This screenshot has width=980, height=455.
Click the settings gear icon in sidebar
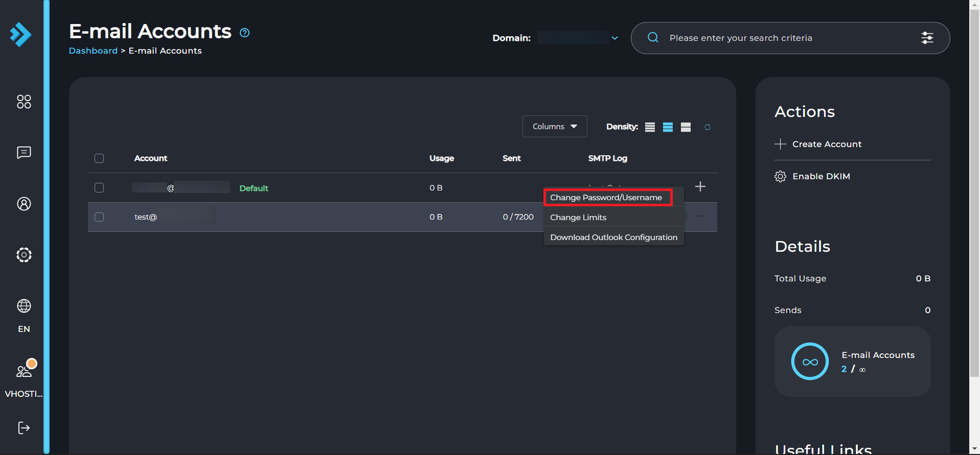(x=24, y=255)
